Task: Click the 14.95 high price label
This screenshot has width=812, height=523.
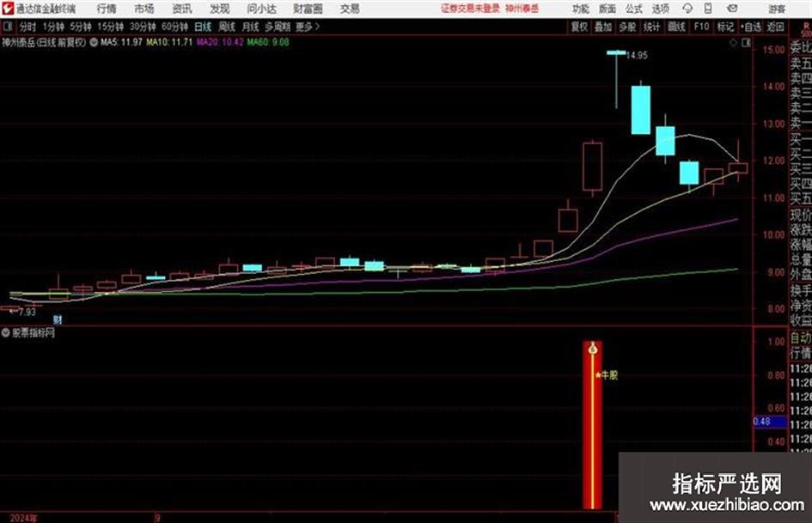Action: [637, 56]
